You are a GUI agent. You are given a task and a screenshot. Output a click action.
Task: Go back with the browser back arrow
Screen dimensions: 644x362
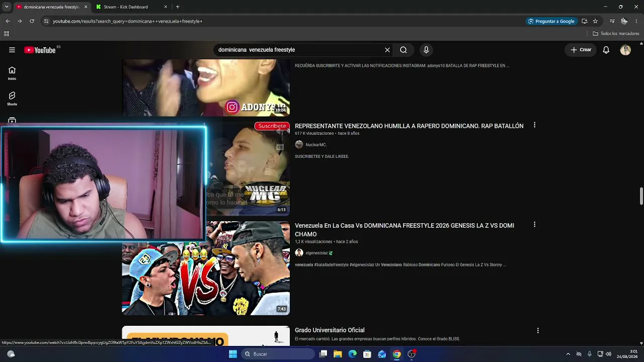point(8,21)
